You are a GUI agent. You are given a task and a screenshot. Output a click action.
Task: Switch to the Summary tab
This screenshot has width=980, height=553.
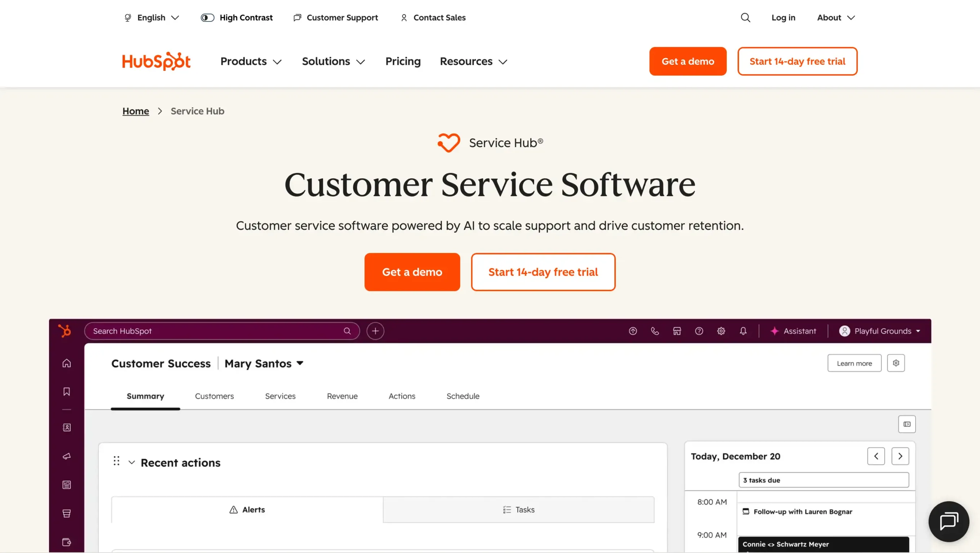[x=145, y=396]
